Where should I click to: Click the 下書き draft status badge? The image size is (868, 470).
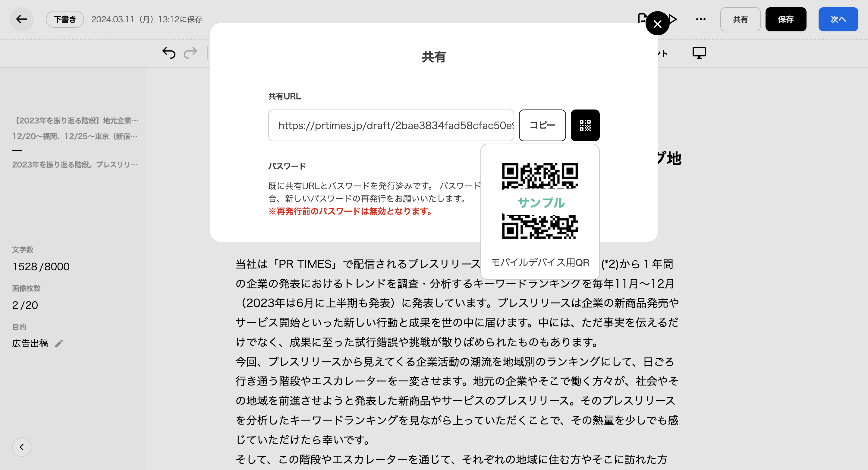point(65,19)
